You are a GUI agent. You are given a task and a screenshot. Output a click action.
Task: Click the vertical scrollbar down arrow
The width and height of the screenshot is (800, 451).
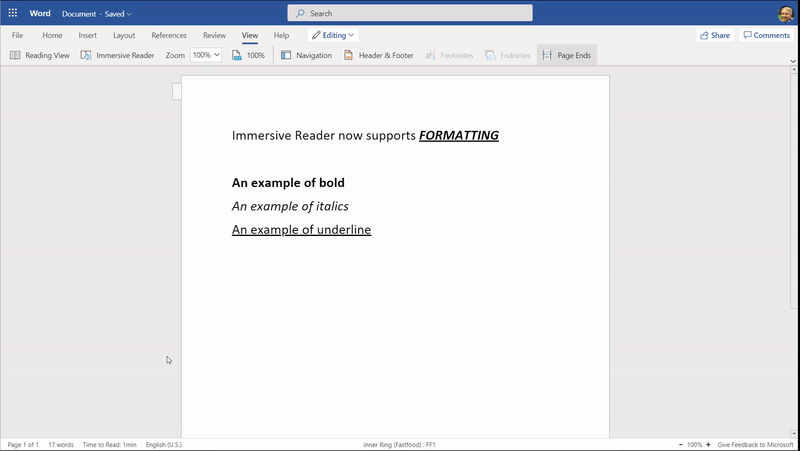pyautogui.click(x=794, y=434)
